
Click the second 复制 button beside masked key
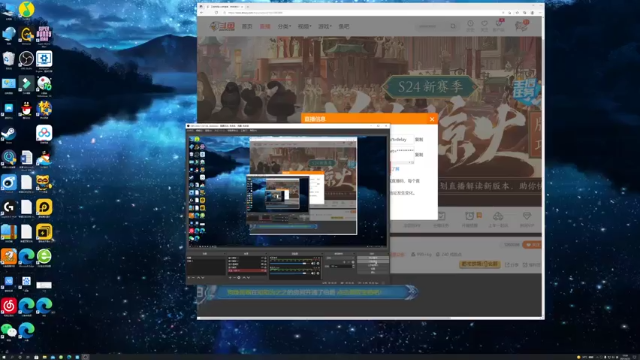pos(419,155)
